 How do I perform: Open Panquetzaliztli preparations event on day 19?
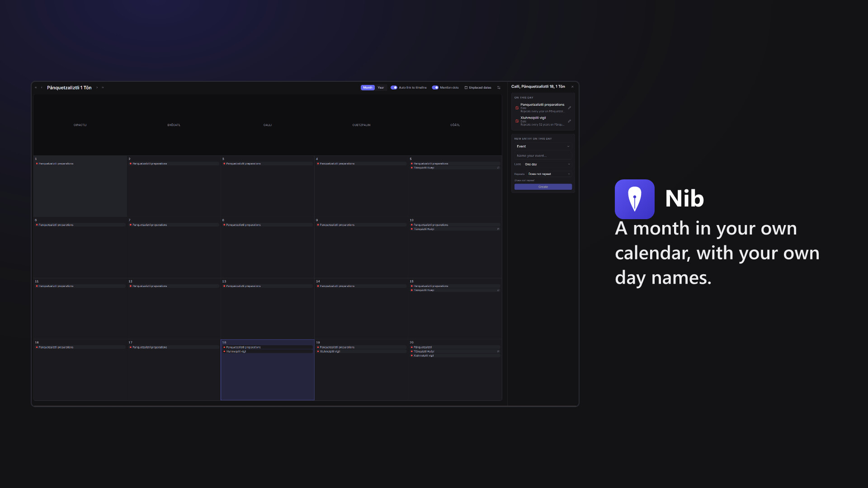tap(361, 347)
